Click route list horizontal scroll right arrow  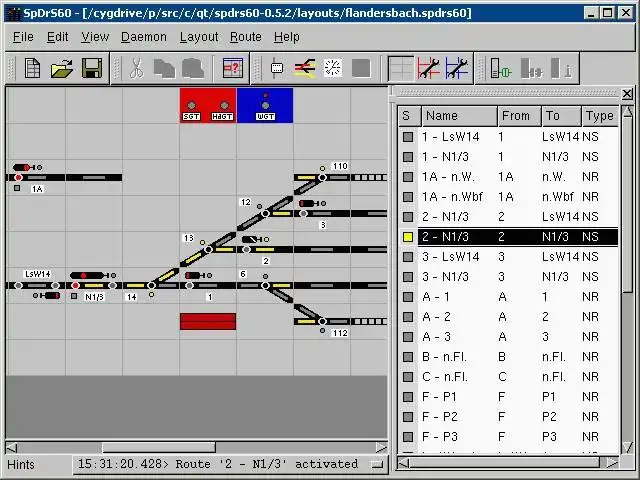coord(611,463)
